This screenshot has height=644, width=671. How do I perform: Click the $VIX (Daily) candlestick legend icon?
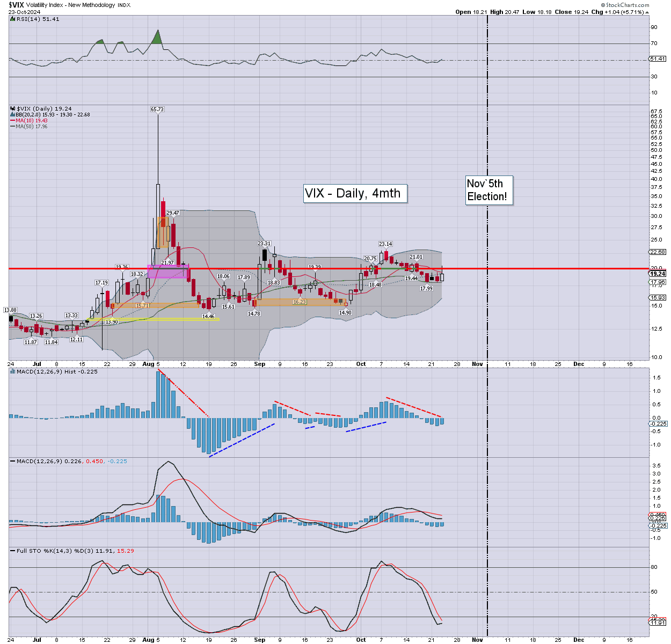12,108
